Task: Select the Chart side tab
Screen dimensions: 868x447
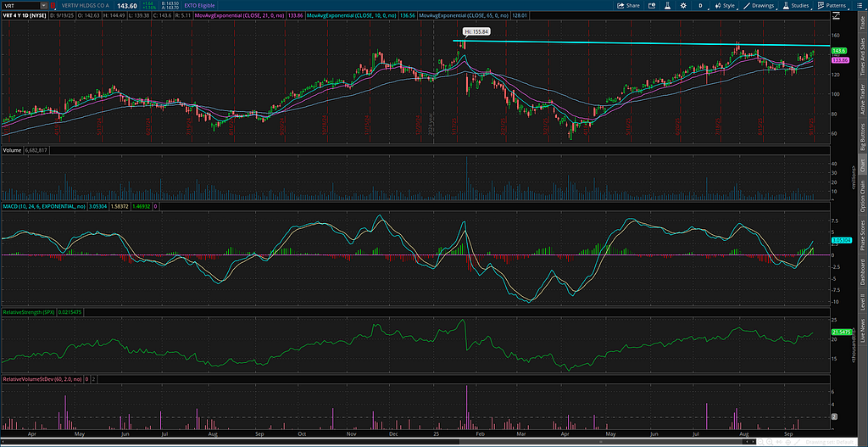Action: click(862, 166)
